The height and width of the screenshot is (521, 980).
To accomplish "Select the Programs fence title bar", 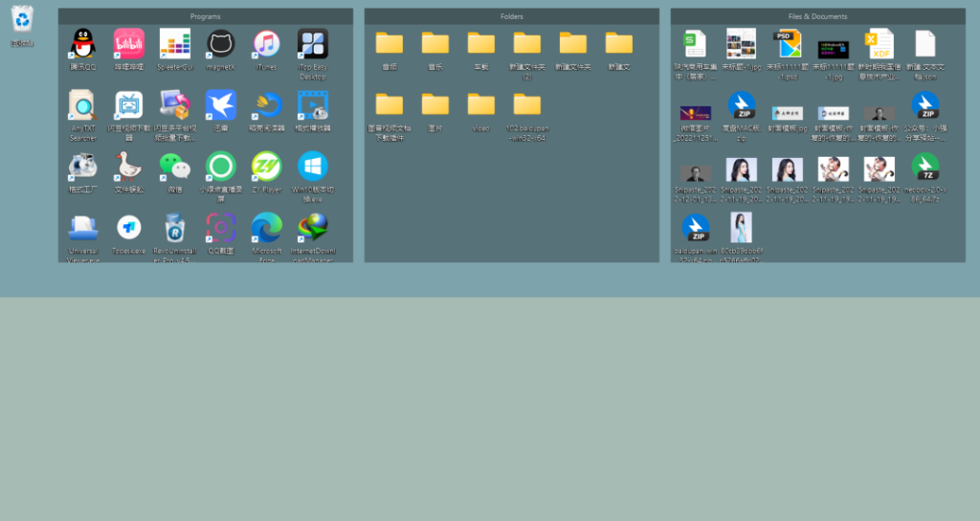I will pyautogui.click(x=205, y=16).
